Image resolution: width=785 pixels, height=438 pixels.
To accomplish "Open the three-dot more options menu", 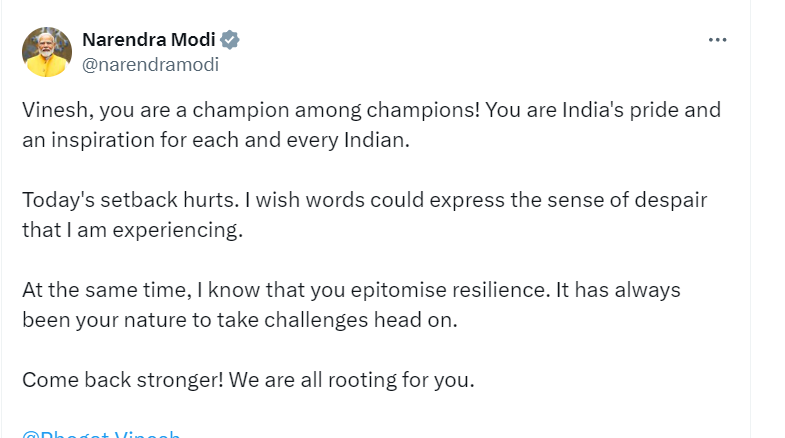I will [x=717, y=40].
